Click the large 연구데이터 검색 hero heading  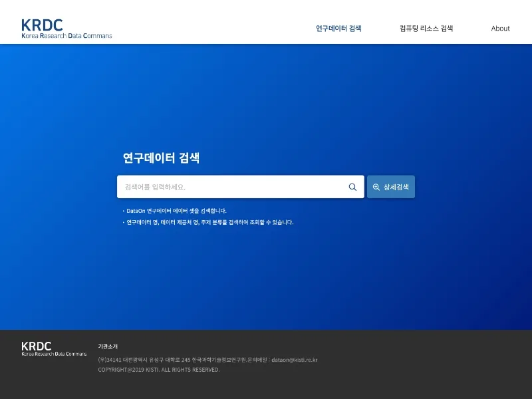click(161, 158)
